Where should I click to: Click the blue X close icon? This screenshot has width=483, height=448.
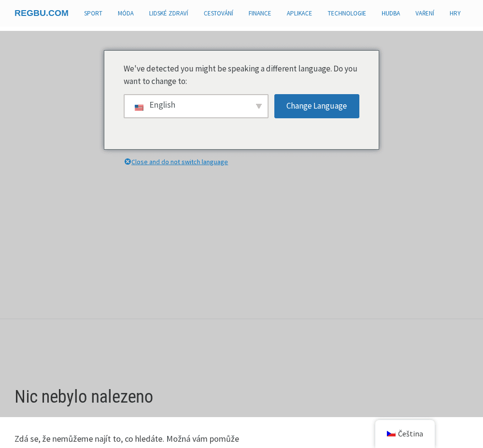128,162
